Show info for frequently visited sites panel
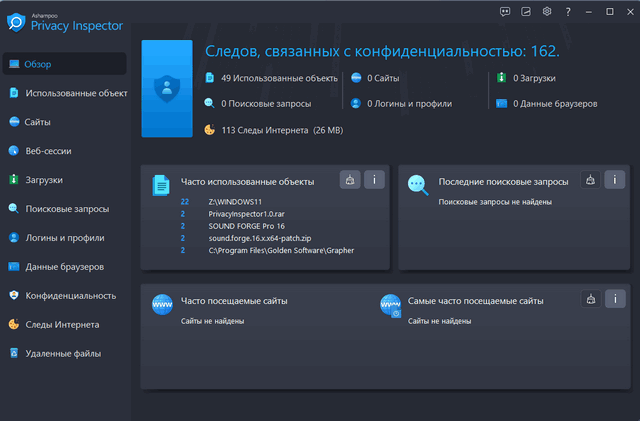 coord(615,298)
